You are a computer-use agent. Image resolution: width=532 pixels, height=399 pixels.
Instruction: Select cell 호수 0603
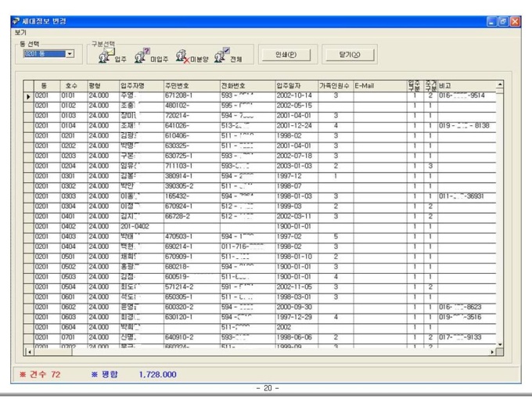(x=74, y=317)
